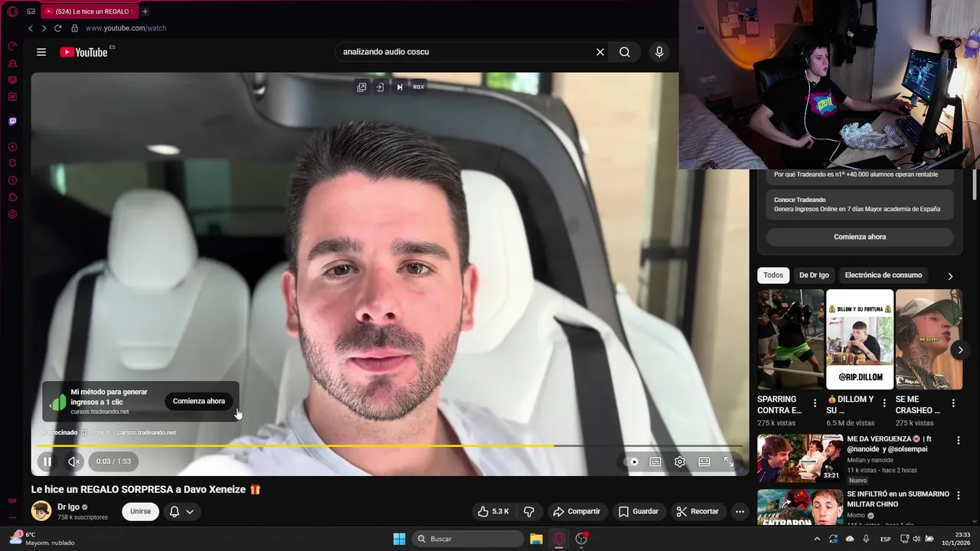Open YouTube hamburger guide menu
This screenshot has height=551, width=980.
41,52
